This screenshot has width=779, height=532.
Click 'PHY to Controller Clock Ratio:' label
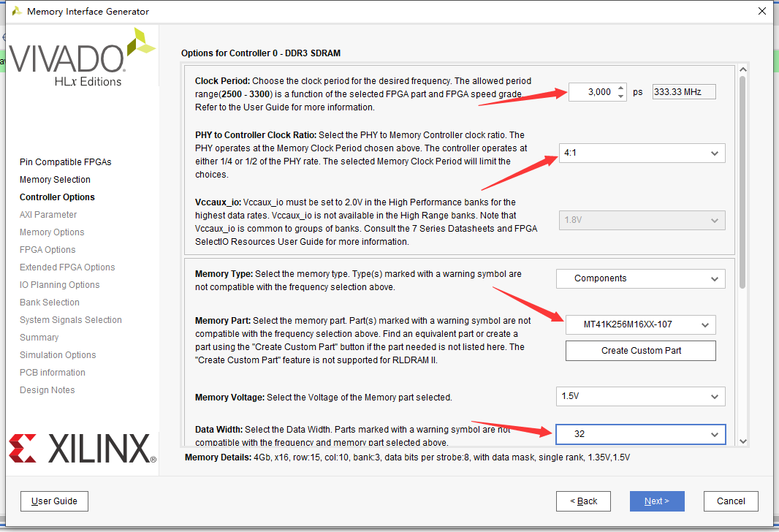point(255,135)
